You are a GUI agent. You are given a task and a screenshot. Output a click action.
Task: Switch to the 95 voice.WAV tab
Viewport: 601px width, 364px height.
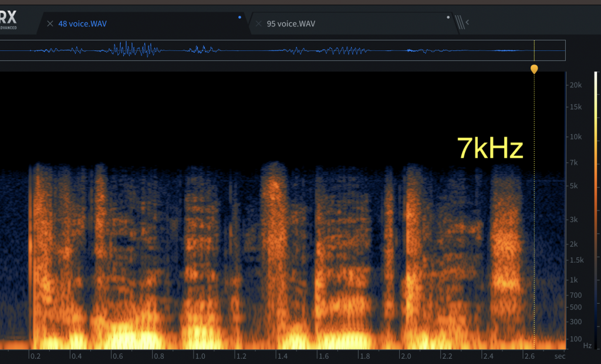[x=291, y=24]
